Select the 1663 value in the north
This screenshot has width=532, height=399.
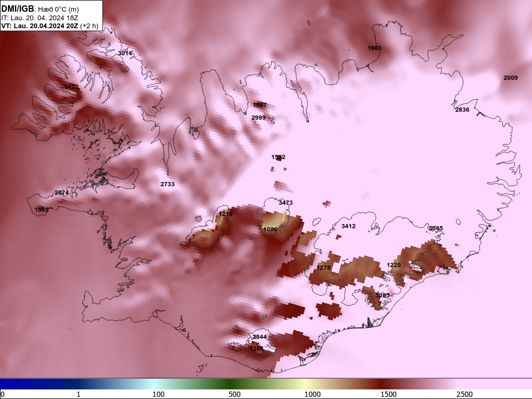375,48
